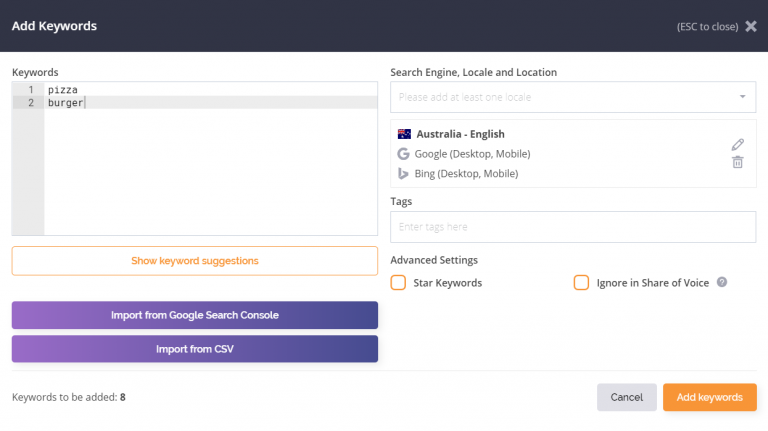Click the Share of Voice help icon

[x=722, y=282]
